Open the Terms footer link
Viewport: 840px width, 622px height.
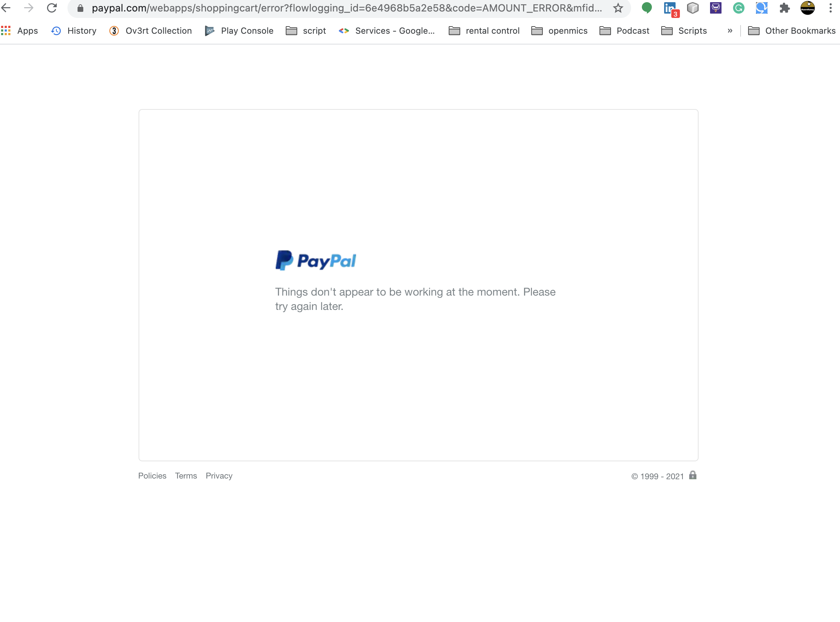tap(186, 476)
